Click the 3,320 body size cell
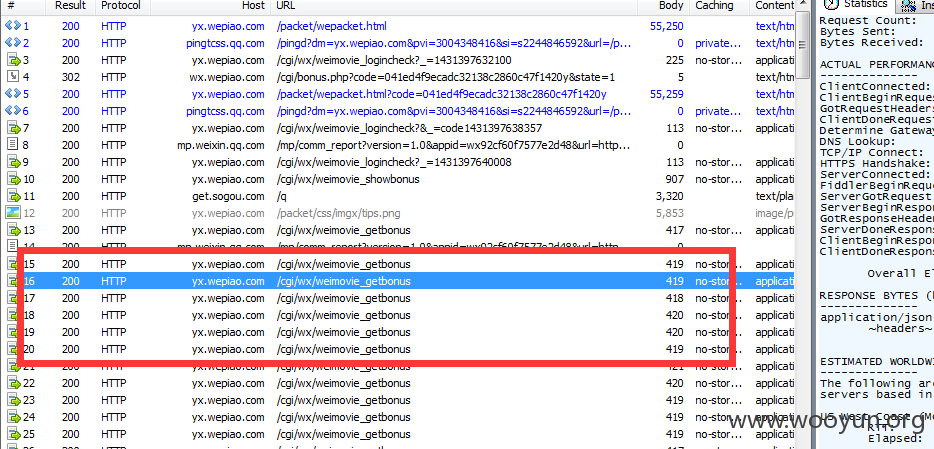 (x=670, y=196)
